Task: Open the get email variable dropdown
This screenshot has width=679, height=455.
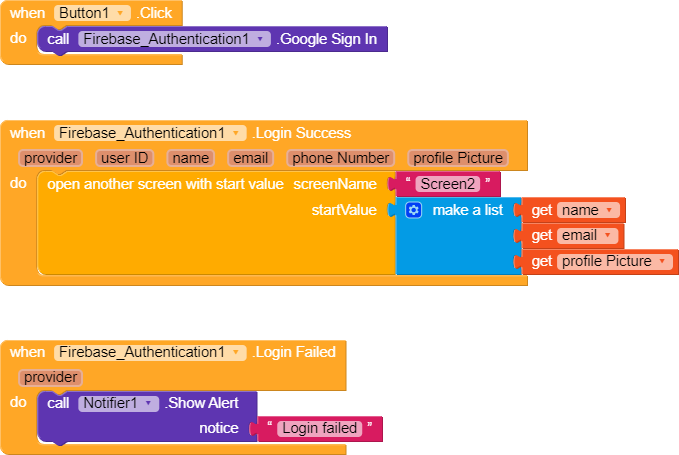Action: 587,236
